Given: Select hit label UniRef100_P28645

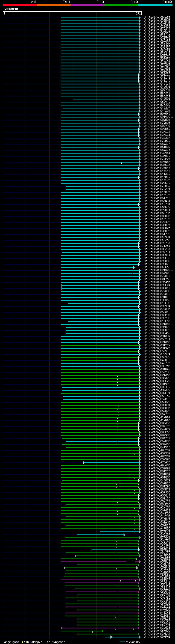Looking at the screenshot, I should click(x=157, y=168).
